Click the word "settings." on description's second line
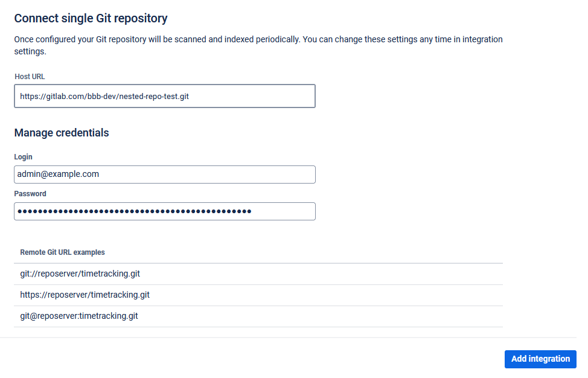The image size is (588, 378). tap(30, 52)
